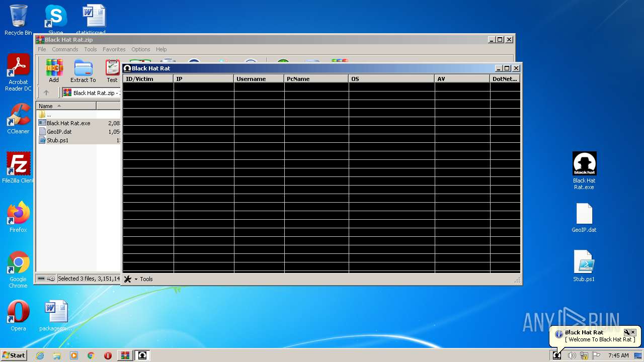Click the Username column header
The height and width of the screenshot is (362, 644).
[x=259, y=79]
